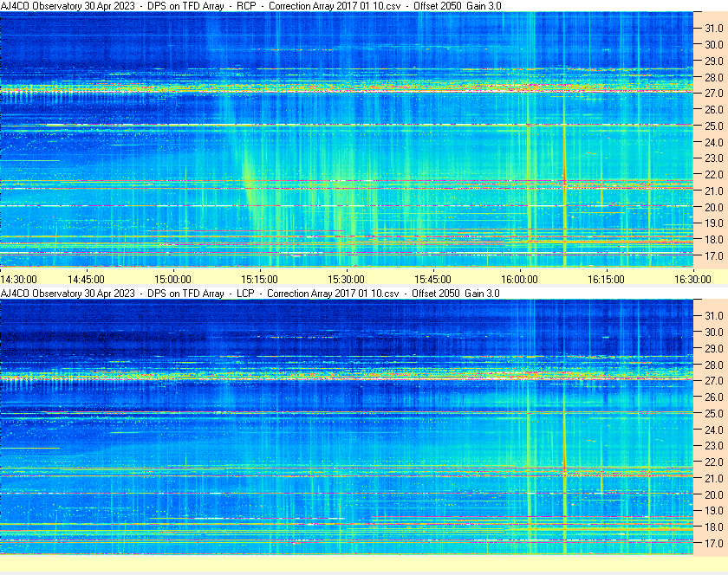
Task: Click inside the RCP spectrogram plot
Action: (347, 139)
